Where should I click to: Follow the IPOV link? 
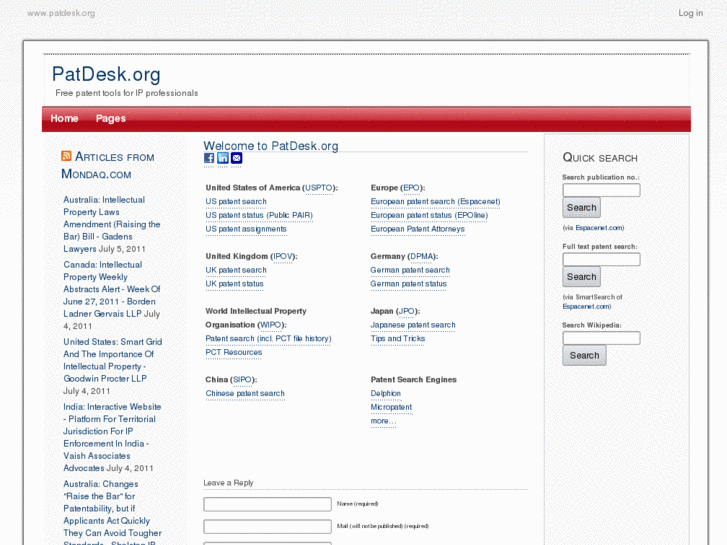(283, 256)
